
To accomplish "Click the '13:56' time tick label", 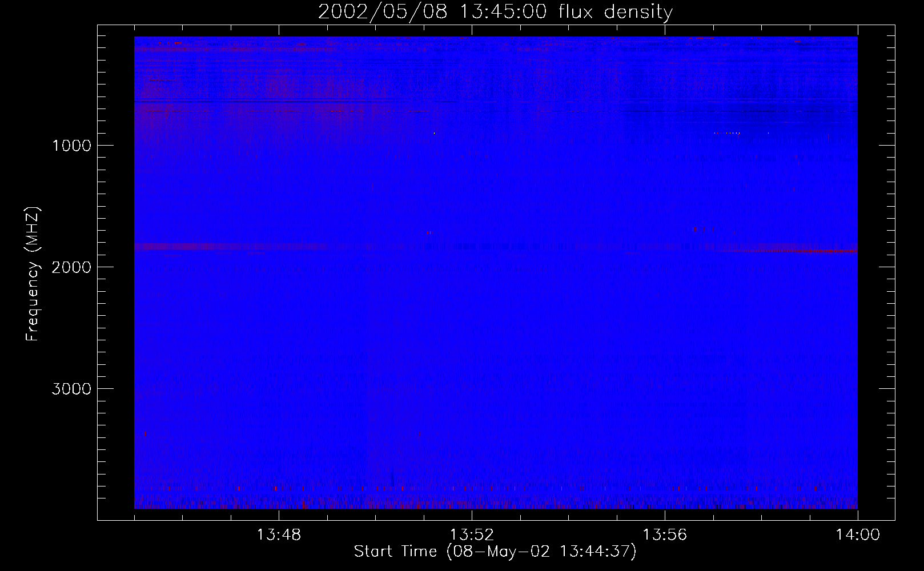I will (665, 535).
